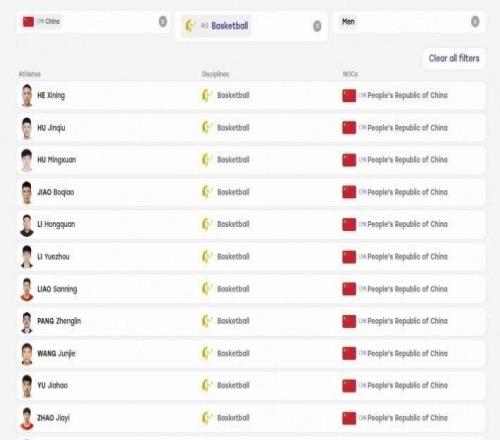Click basketball icon in HU Mingxuan's row
Viewport: 500px width, 440px height.
click(207, 160)
